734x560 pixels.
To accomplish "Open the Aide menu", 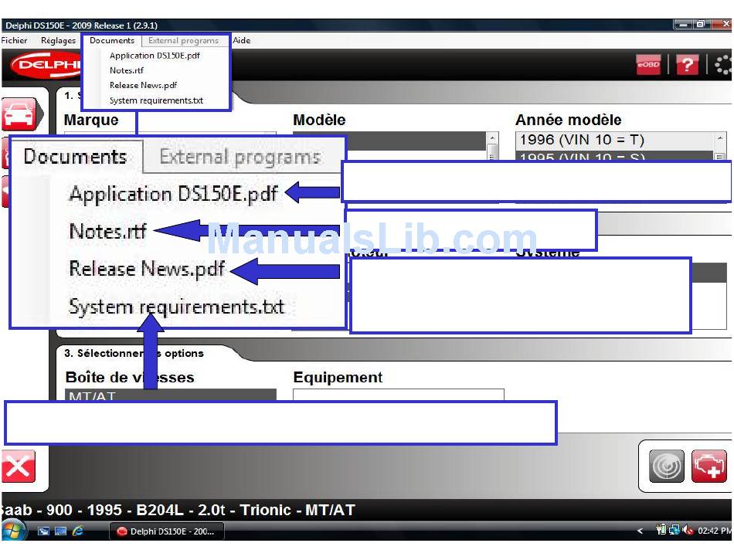I will pyautogui.click(x=242, y=41).
